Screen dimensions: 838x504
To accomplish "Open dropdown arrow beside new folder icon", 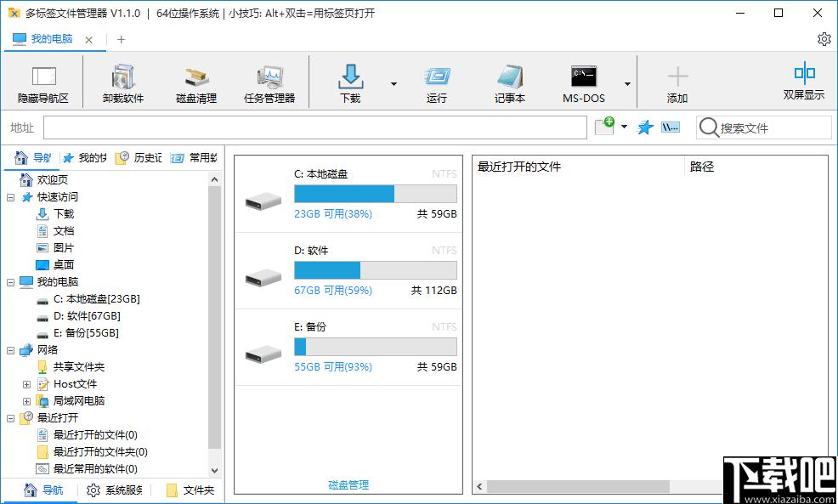I will [x=624, y=127].
